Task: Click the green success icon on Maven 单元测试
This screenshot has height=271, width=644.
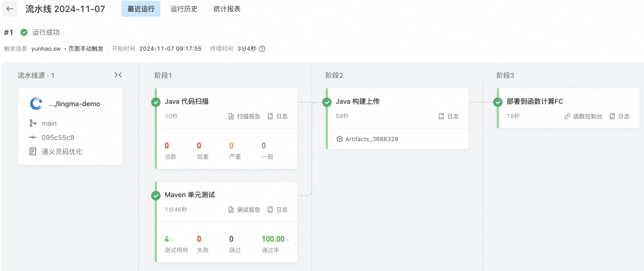Action: tap(156, 195)
